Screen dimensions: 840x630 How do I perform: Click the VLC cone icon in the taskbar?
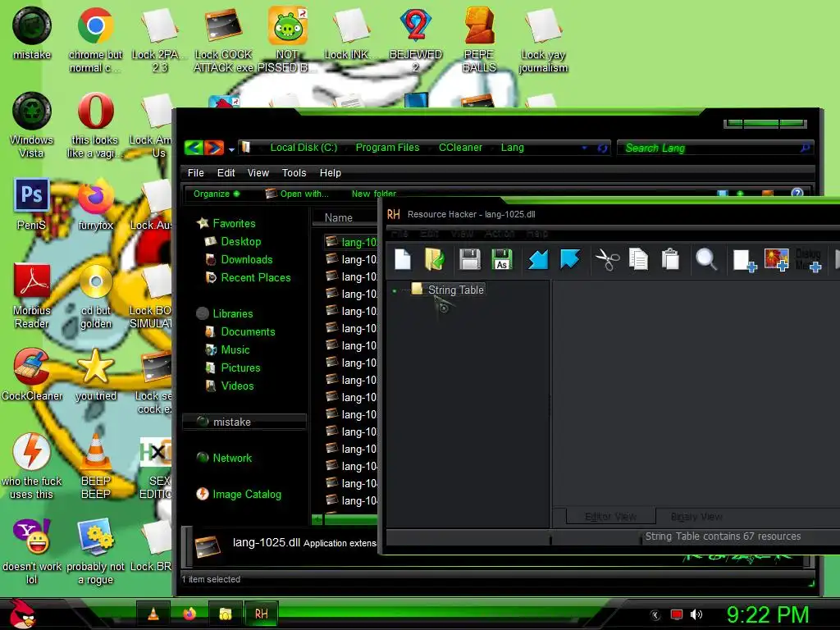click(153, 614)
